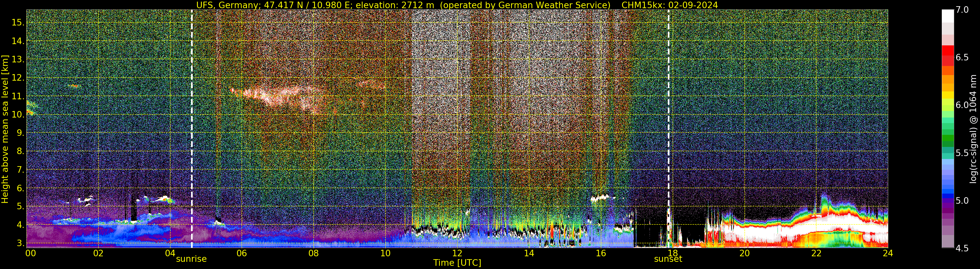Image resolution: width=980 pixels, height=269 pixels.
Task: Click the time-axis tick label "00"
Action: (x=30, y=253)
